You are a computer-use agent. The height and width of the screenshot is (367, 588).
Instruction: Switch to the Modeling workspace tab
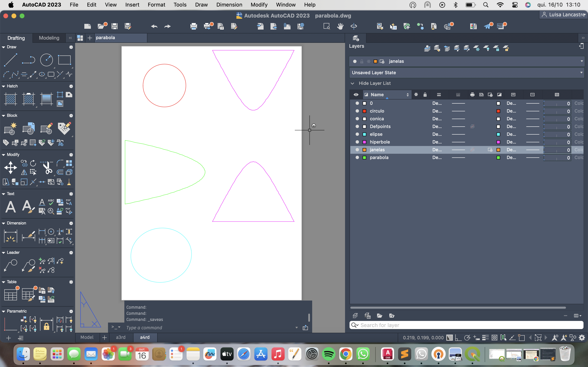coord(49,38)
